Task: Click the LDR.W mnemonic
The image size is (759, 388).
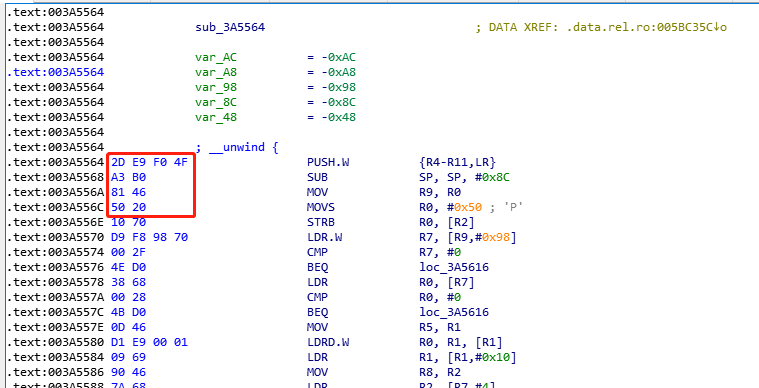Action: point(324,238)
